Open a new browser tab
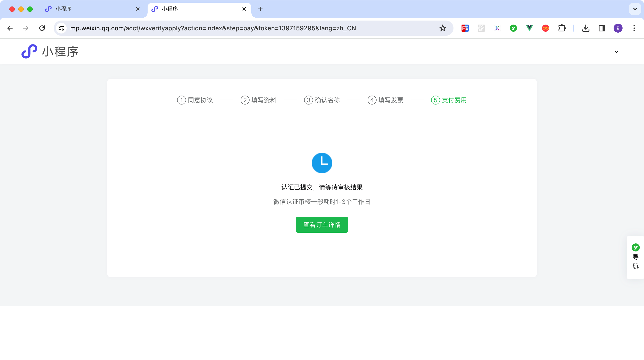The width and height of the screenshot is (644, 360). coord(260,9)
